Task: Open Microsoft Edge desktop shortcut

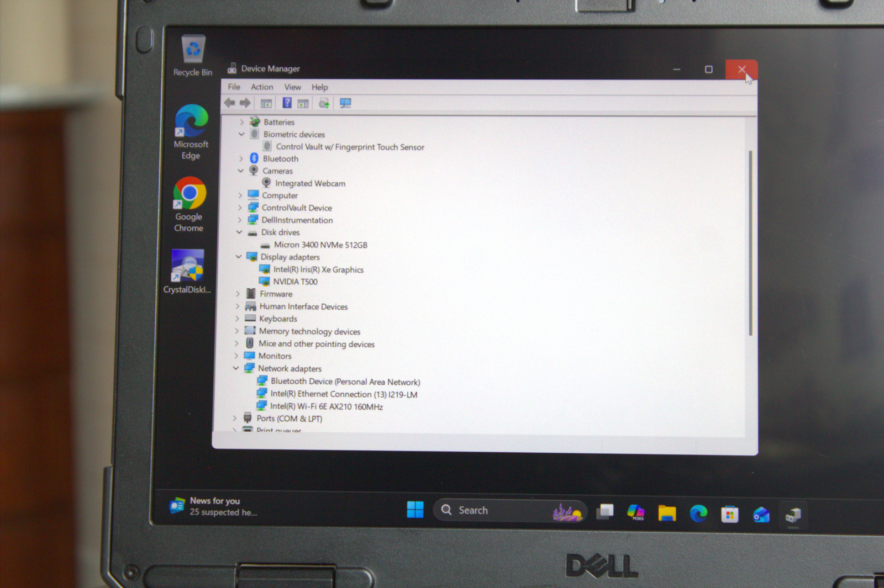Action: 191,131
